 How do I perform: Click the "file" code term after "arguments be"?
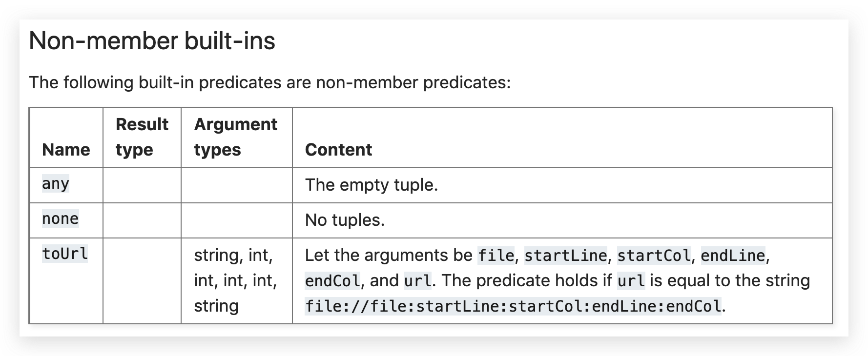(496, 255)
